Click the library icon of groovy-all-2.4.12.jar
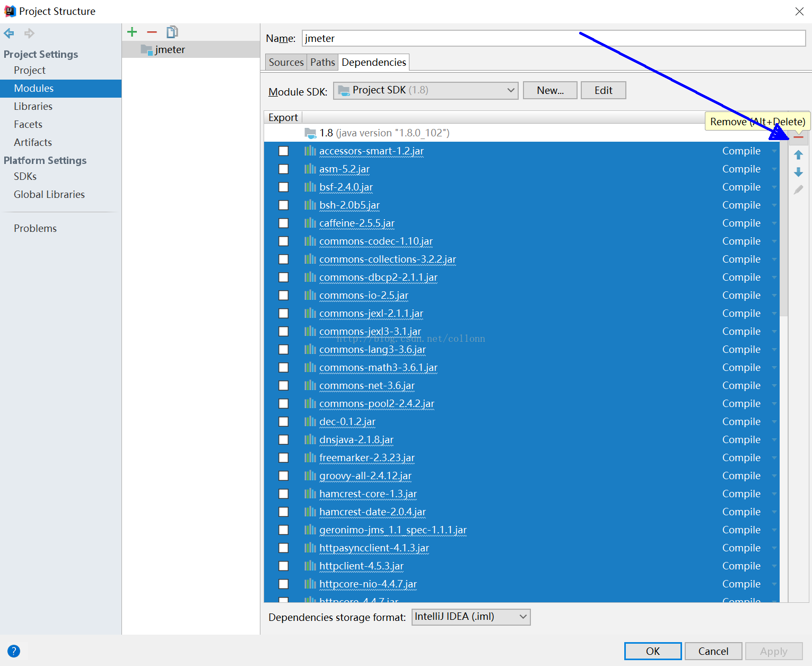This screenshot has width=812, height=666. click(x=310, y=475)
